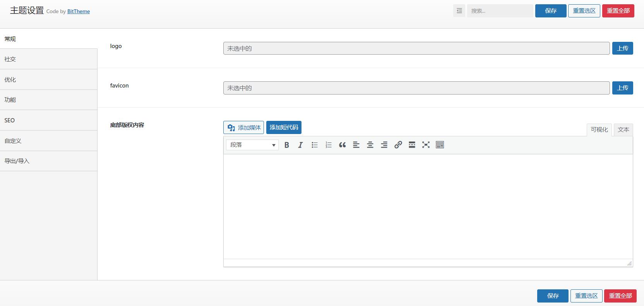Expand the 段落 paragraph format dropdown
This screenshot has height=306, width=644.
(x=252, y=145)
